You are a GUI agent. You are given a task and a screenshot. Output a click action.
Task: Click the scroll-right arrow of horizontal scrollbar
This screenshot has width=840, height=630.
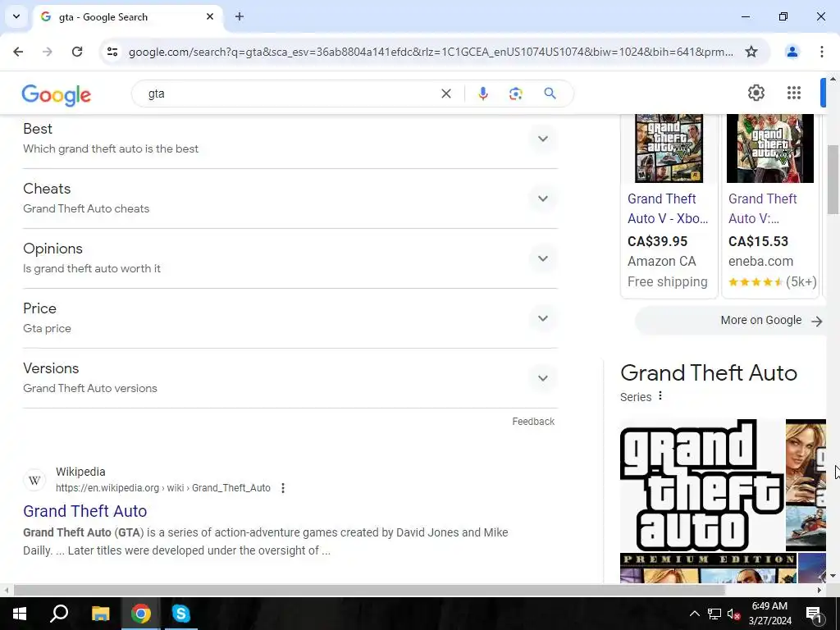click(x=819, y=590)
